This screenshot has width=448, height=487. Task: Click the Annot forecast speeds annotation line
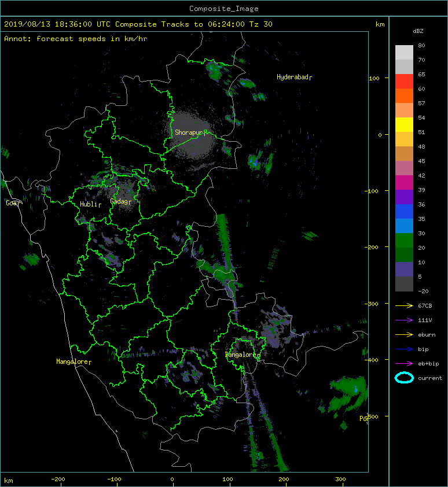[76, 39]
